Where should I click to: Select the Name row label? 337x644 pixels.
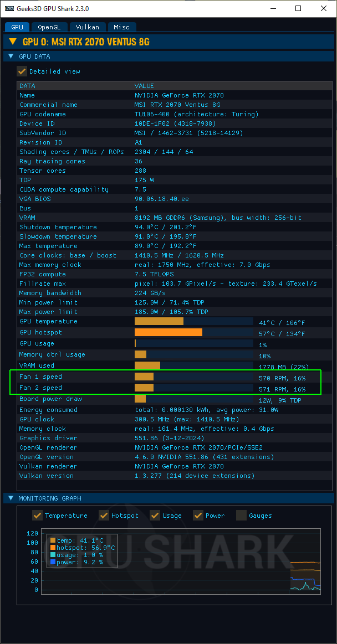click(x=27, y=95)
